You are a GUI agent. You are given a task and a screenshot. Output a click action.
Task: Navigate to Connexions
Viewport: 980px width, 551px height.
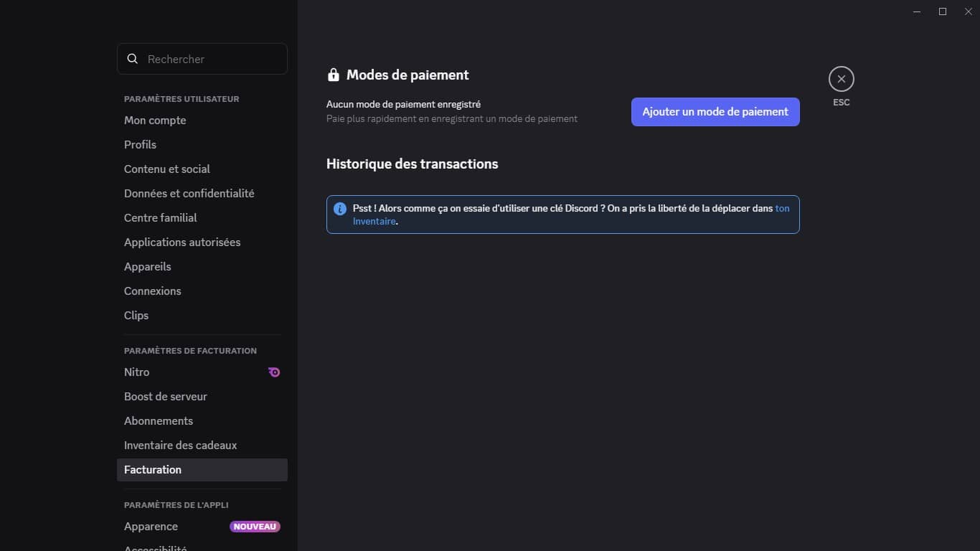tap(152, 291)
